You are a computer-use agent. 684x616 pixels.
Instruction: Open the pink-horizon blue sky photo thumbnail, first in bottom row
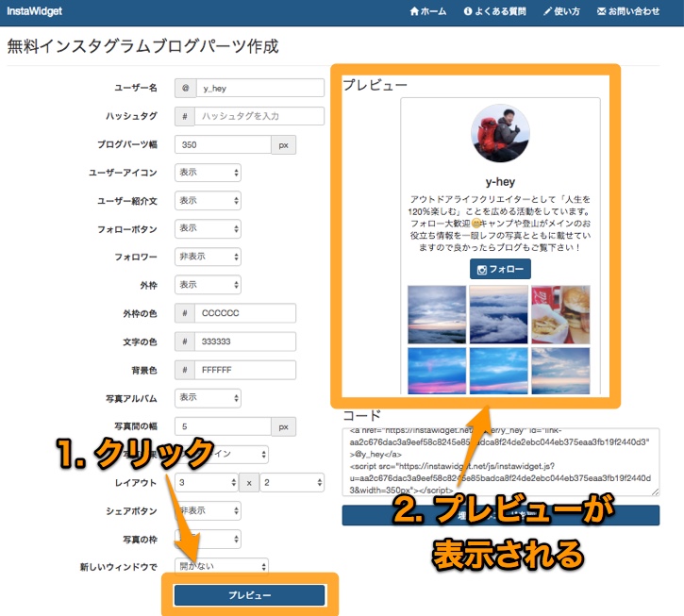click(x=437, y=371)
